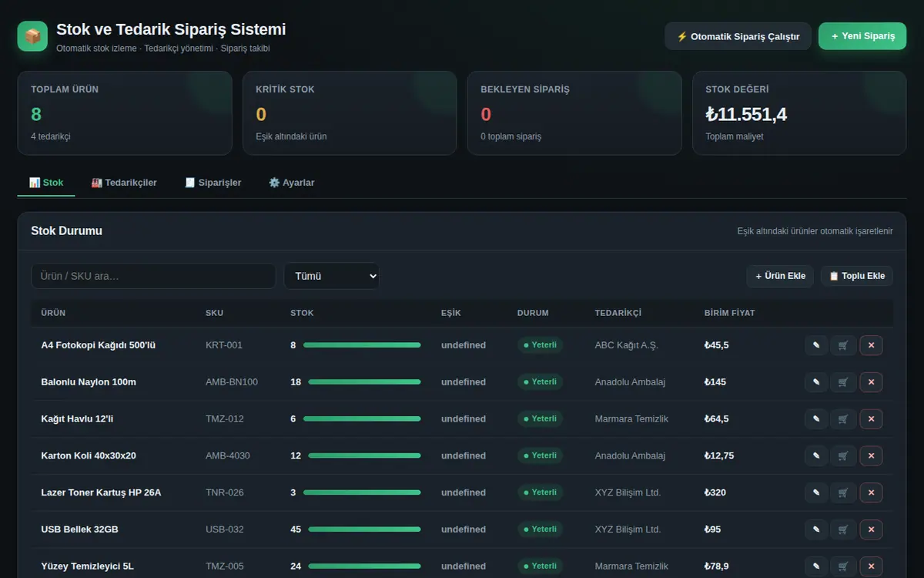The width and height of the screenshot is (924, 578).
Task: Open Toplu Ekle bulk add
Action: 857,276
